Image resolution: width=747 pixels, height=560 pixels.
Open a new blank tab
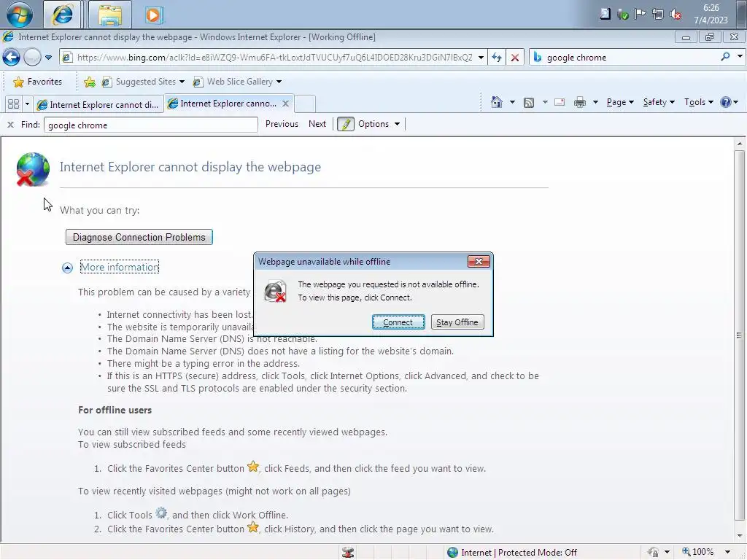pyautogui.click(x=305, y=104)
